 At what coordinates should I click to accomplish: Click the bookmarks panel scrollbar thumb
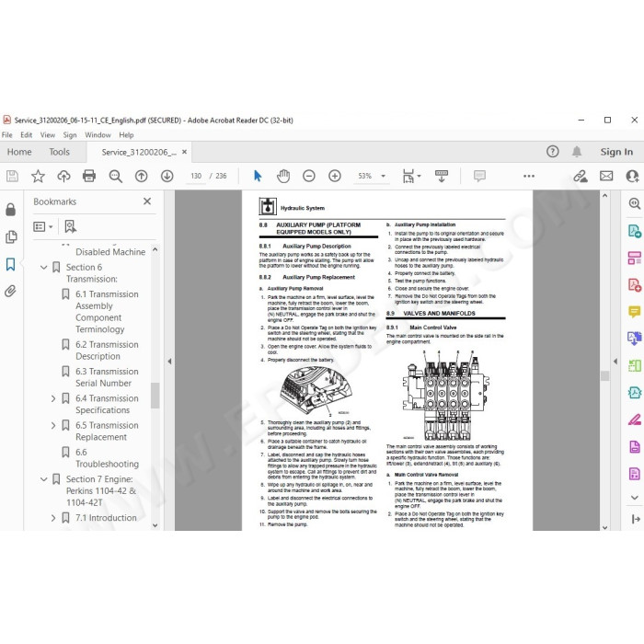tap(155, 396)
